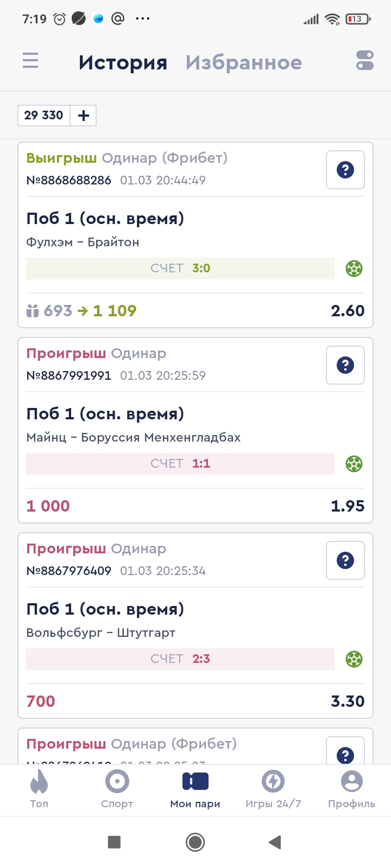
Task: Open the Профиль page
Action: point(351,789)
